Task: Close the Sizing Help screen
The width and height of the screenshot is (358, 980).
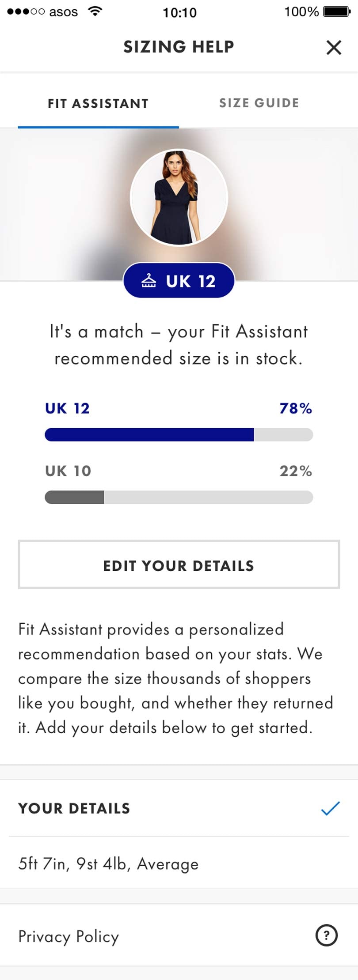Action: [x=334, y=47]
